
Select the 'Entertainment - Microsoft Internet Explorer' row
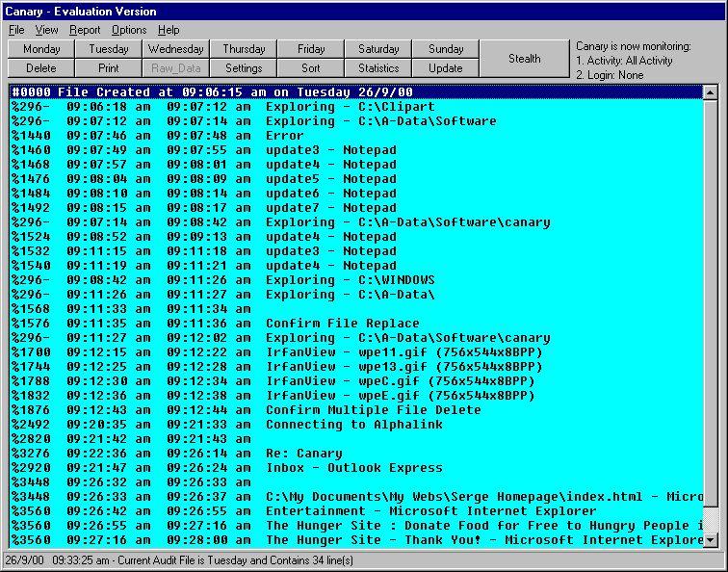click(x=356, y=511)
